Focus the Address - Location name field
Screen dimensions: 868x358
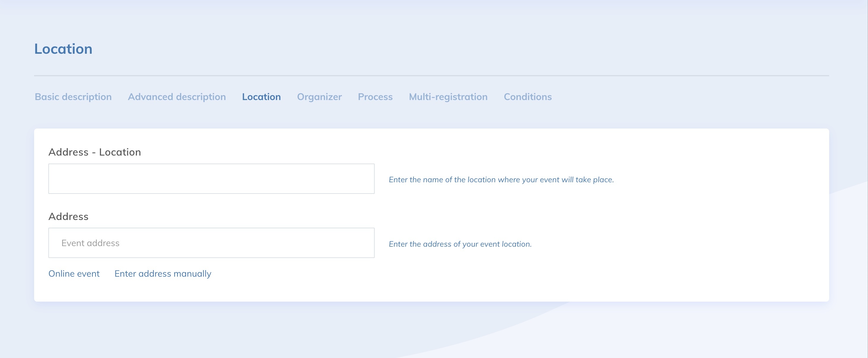pos(211,179)
